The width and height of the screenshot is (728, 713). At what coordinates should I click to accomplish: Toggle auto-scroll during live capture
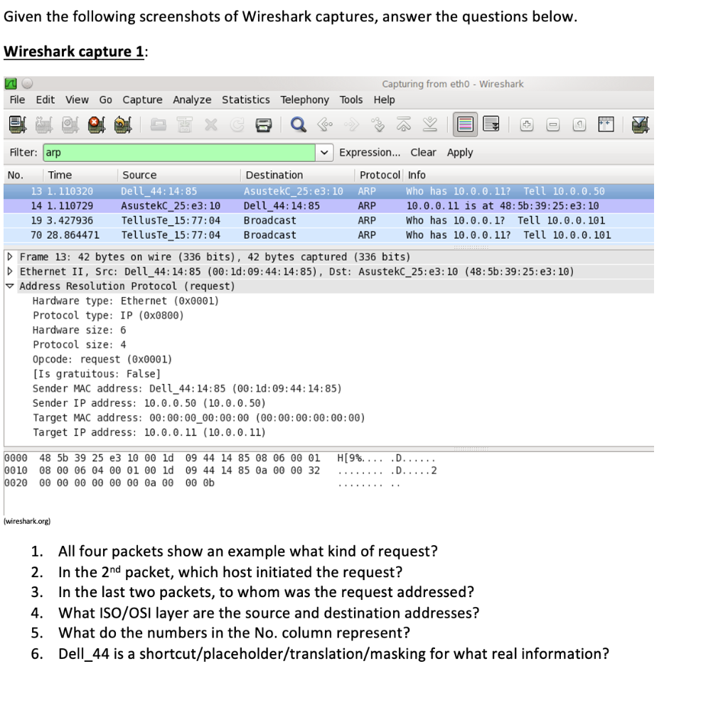click(x=489, y=124)
